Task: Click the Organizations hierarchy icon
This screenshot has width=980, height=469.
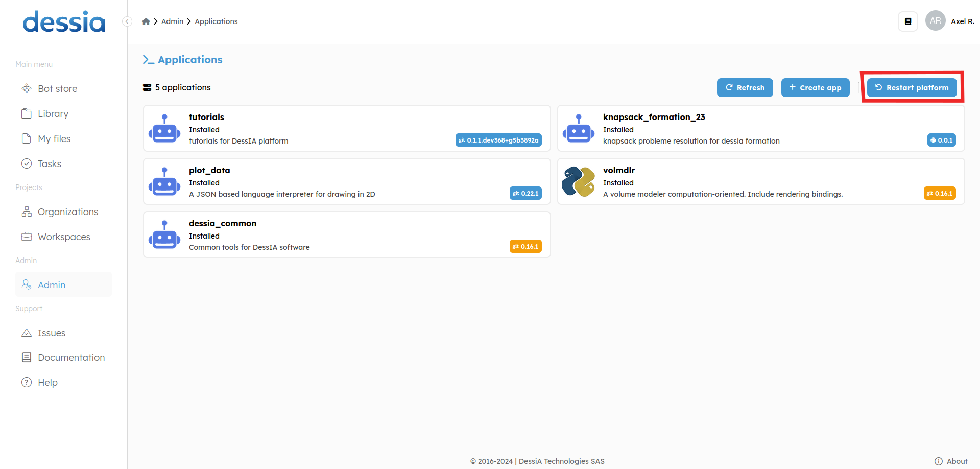Action: [x=27, y=212]
